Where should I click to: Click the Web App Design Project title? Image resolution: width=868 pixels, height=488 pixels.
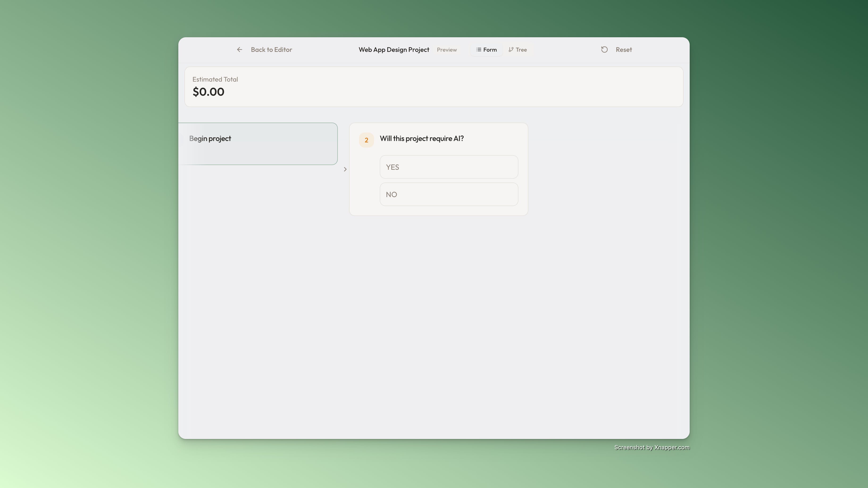[394, 50]
